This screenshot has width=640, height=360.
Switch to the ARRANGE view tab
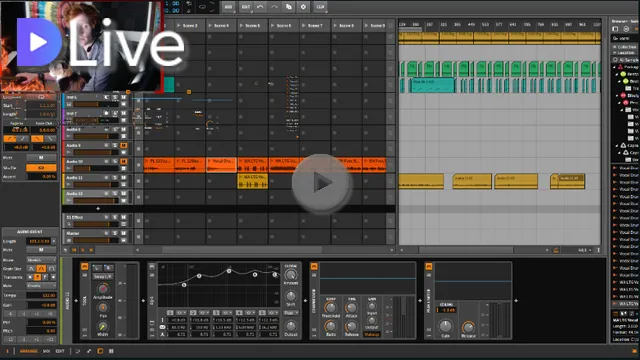(29, 351)
